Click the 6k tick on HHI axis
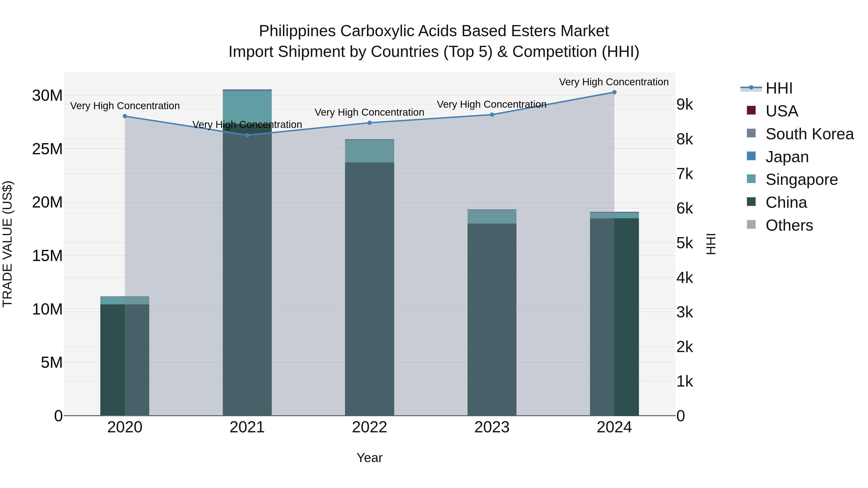Image resolution: width=868 pixels, height=488 pixels. (x=685, y=208)
